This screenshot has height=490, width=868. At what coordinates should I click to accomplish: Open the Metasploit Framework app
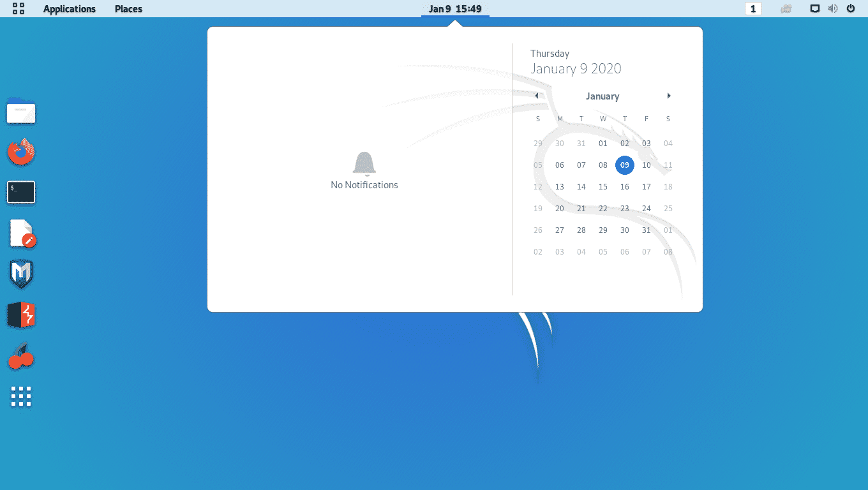pos(21,274)
